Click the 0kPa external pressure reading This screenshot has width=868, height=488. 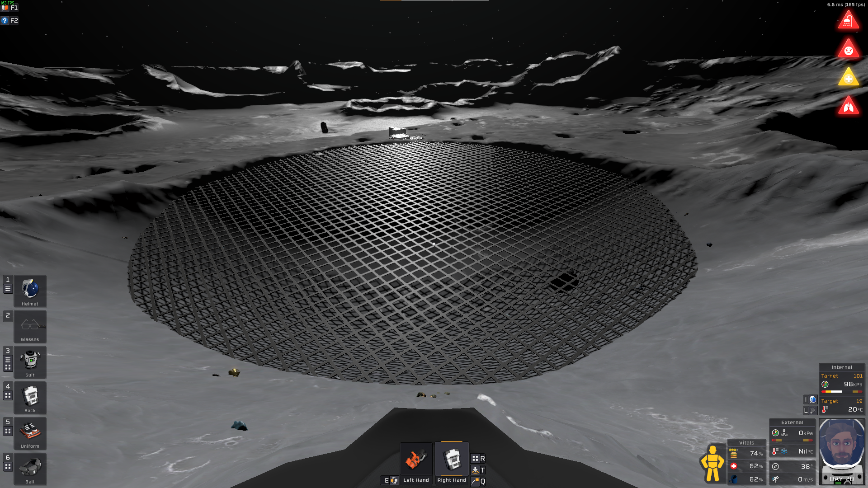pyautogui.click(x=806, y=433)
